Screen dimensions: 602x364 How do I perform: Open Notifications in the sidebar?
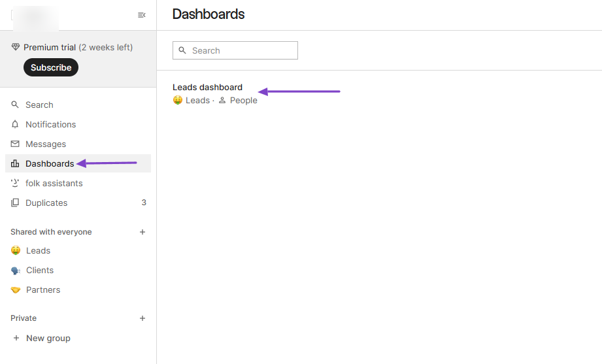tap(78, 124)
